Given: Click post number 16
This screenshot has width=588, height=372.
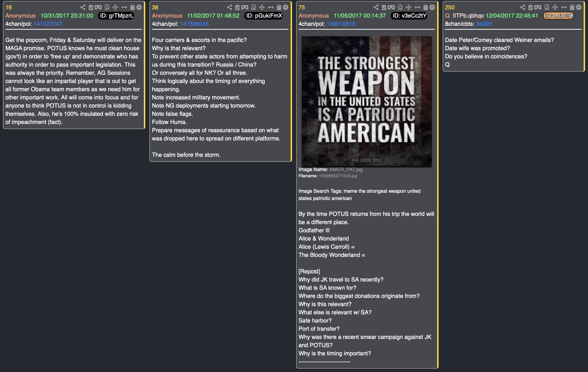Looking at the screenshot, I should (x=8, y=7).
